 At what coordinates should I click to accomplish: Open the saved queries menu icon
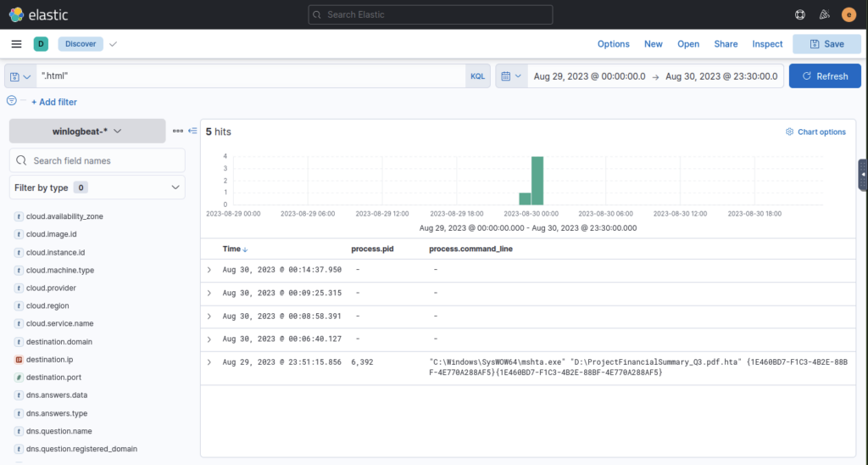click(20, 76)
